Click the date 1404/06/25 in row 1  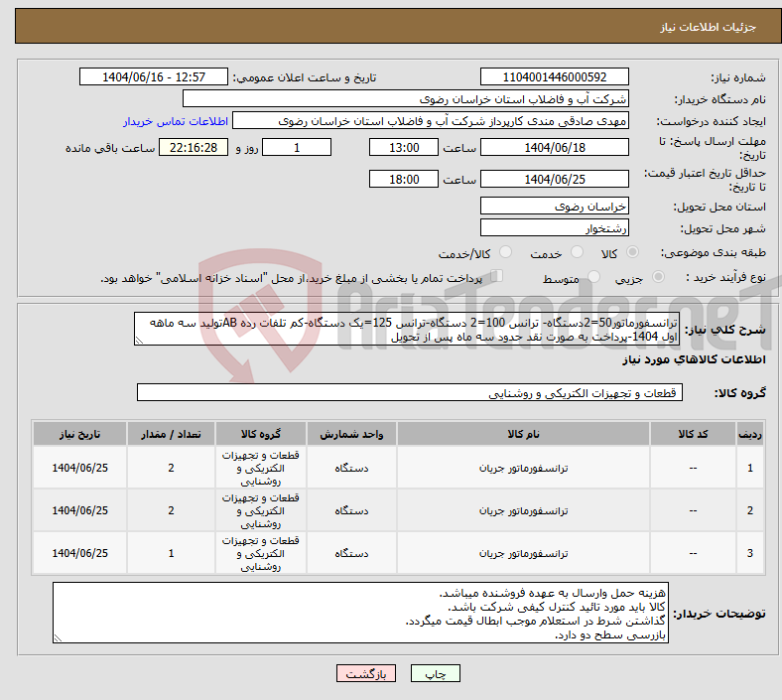pyautogui.click(x=79, y=468)
